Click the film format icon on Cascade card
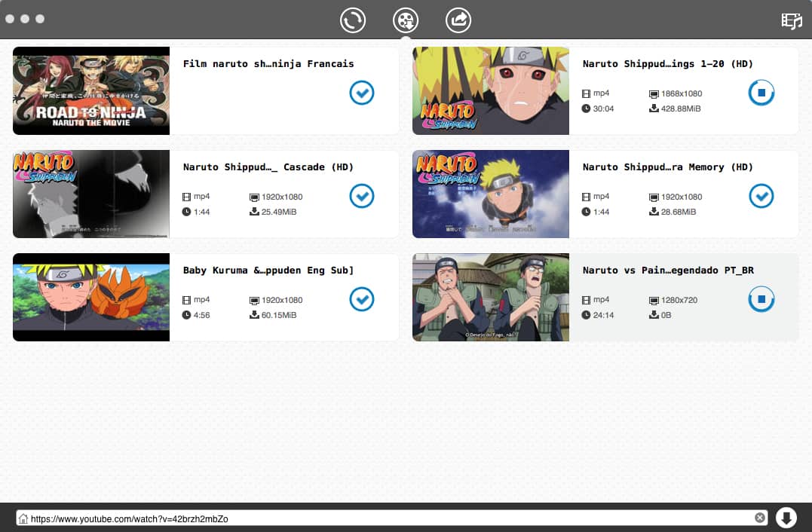812x532 pixels. coord(186,197)
